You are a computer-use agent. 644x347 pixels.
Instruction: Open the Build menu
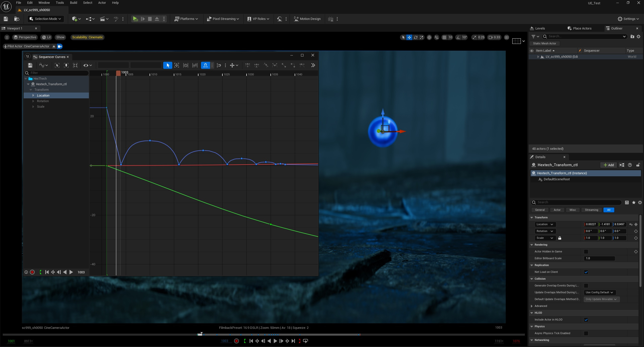pos(73,3)
